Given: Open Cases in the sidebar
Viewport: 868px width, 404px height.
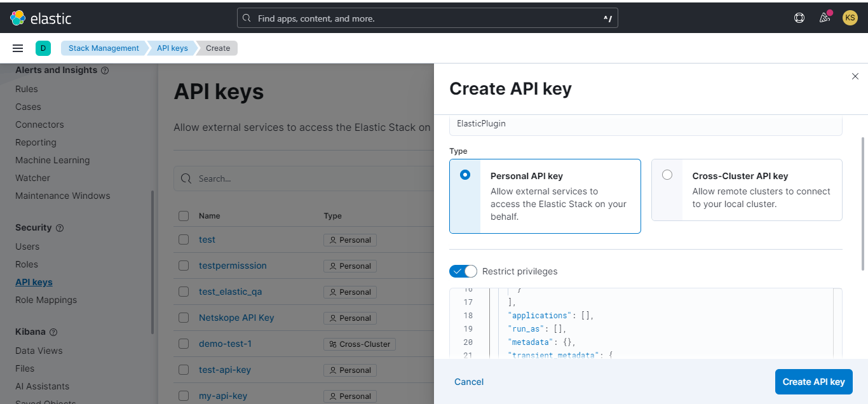Looking at the screenshot, I should click(x=28, y=107).
